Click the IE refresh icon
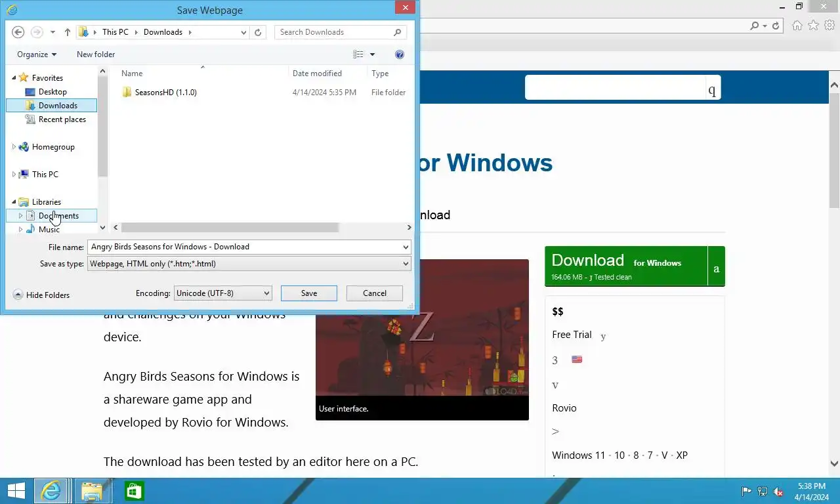840x504 pixels. tap(776, 26)
